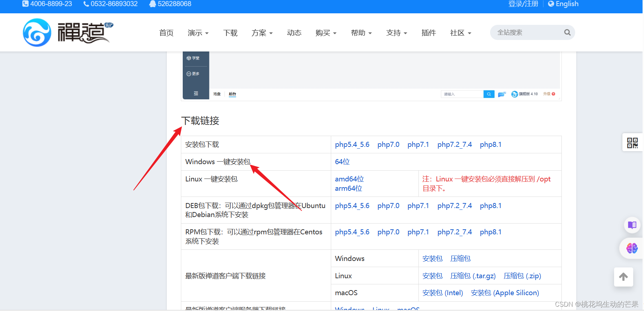The width and height of the screenshot is (644, 311).
Task: Go to the 下载 page
Action: pyautogui.click(x=230, y=33)
